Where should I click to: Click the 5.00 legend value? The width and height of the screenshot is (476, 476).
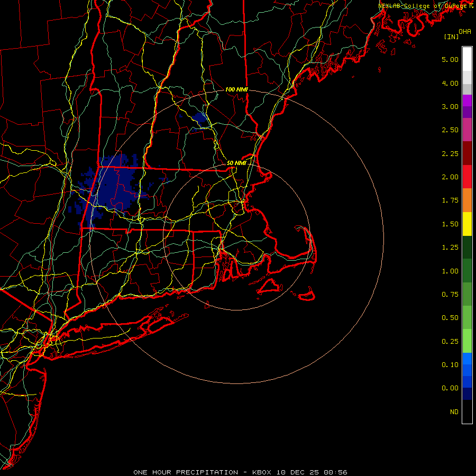coord(450,59)
